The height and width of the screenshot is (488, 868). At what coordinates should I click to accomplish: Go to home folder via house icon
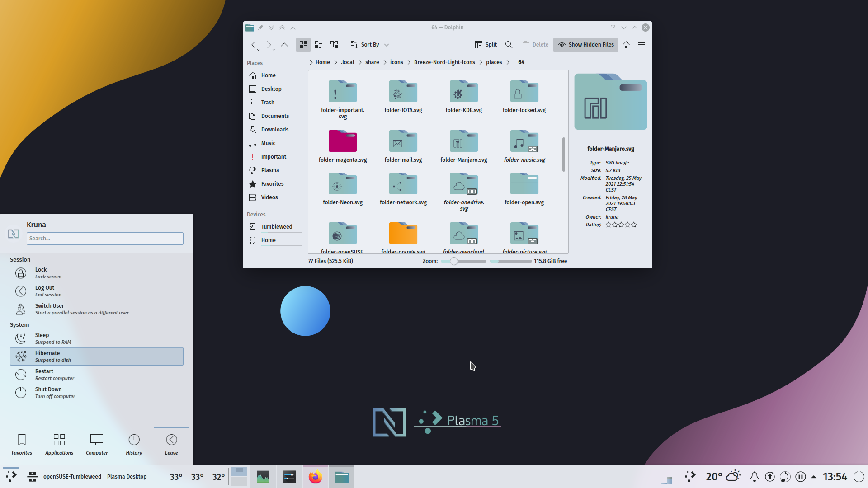(x=626, y=45)
